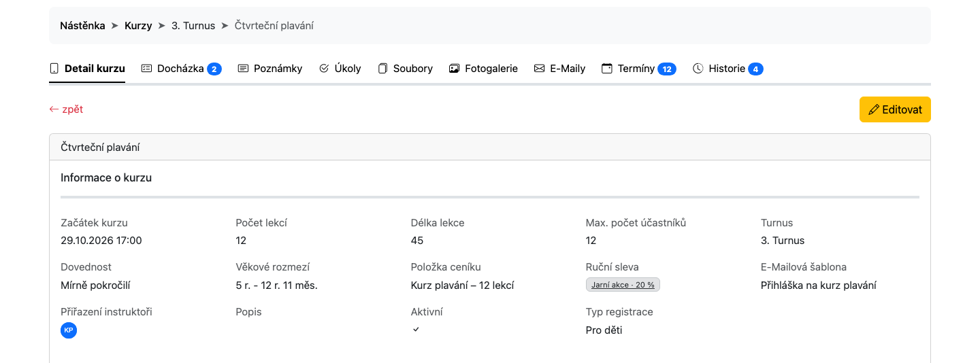Open the Detail kurzu tab
This screenshot has height=363, width=980.
click(x=87, y=69)
